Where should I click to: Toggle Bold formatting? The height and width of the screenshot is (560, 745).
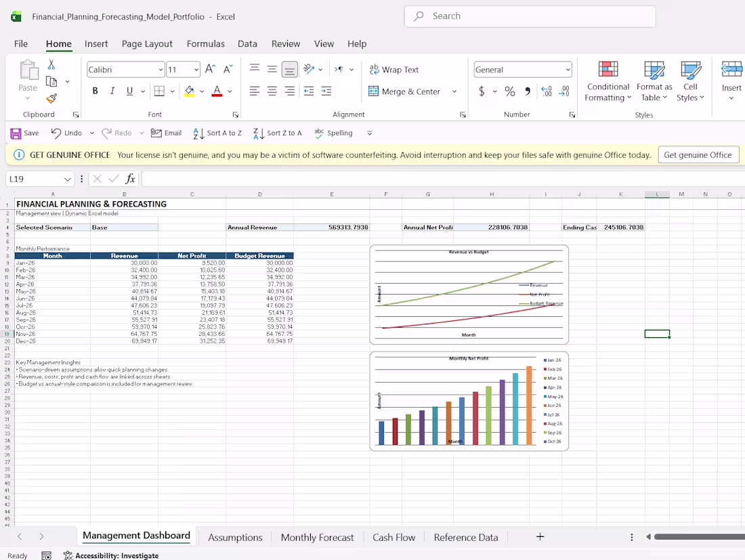point(95,91)
